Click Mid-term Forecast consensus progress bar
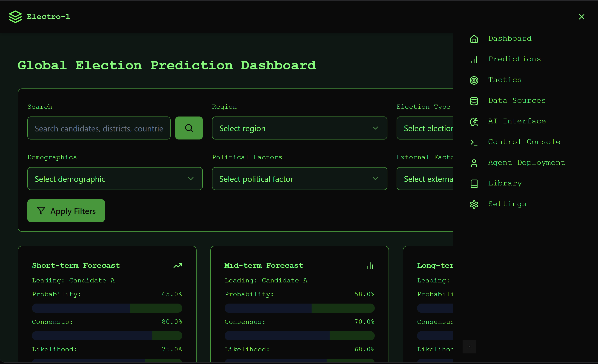The width and height of the screenshot is (598, 364). 300,336
